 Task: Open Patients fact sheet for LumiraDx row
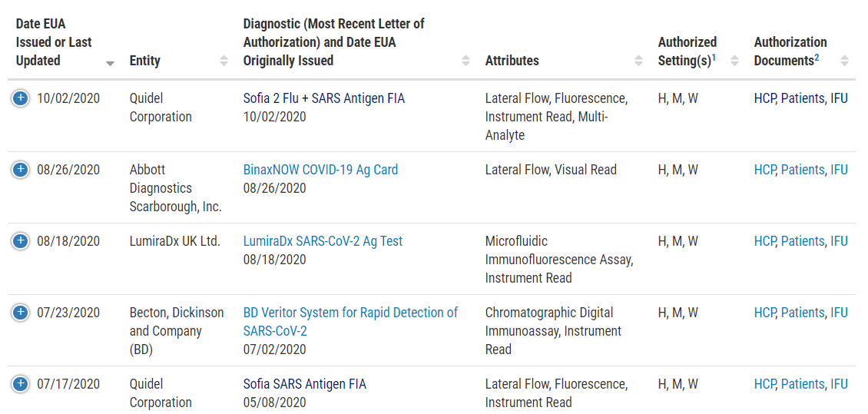pyautogui.click(x=802, y=240)
